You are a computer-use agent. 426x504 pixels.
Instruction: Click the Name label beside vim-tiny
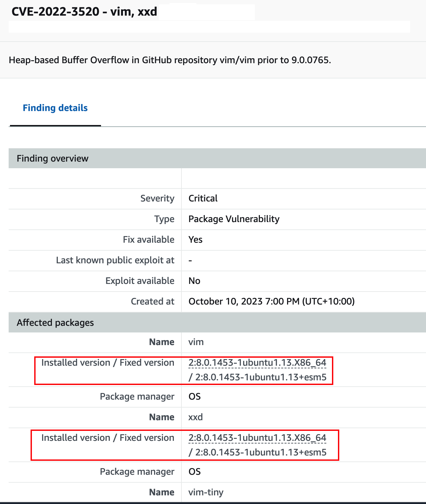pos(162,492)
